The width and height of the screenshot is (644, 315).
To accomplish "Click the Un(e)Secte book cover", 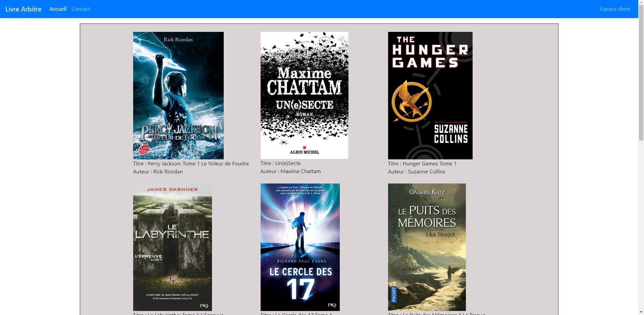I will point(304,95).
